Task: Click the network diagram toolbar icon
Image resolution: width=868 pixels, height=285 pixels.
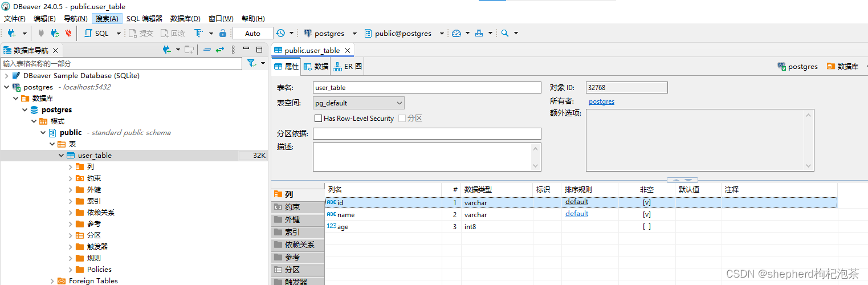Action: coord(479,34)
